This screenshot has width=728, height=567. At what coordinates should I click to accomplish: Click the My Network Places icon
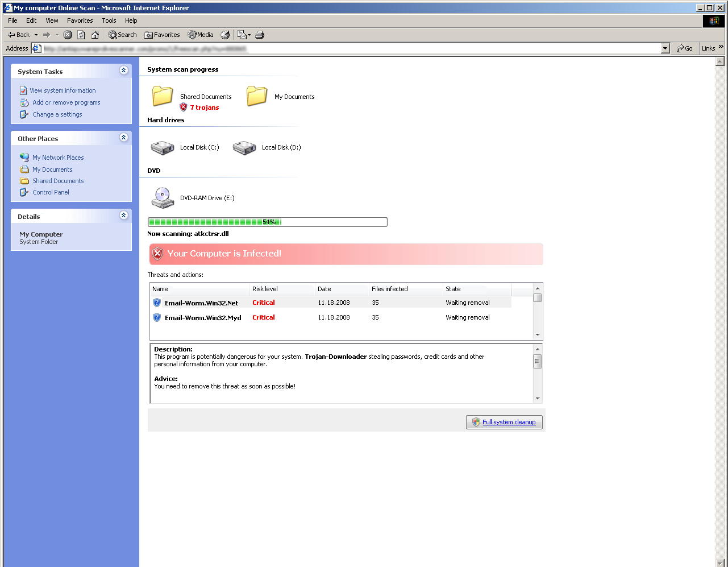[24, 158]
